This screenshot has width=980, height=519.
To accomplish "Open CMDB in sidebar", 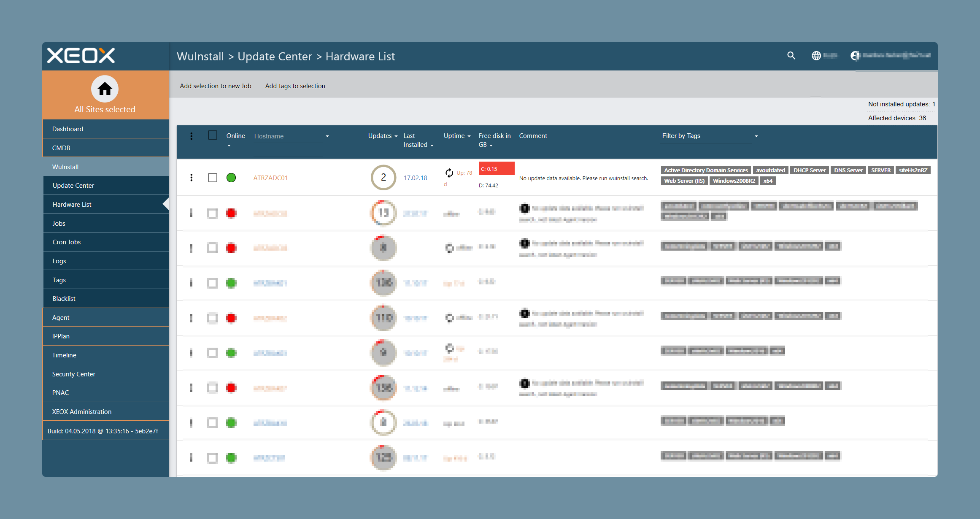I will (106, 148).
